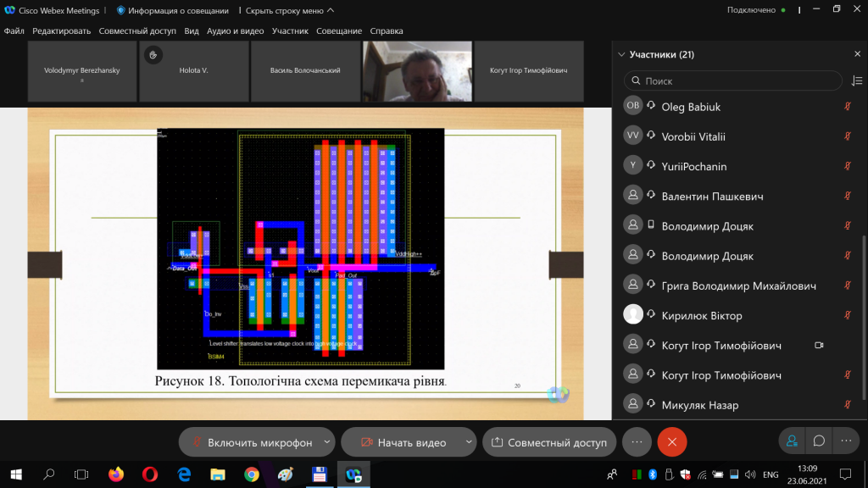This screenshot has width=868, height=488.
Task: Click the Поиск participant search field
Action: 733,81
